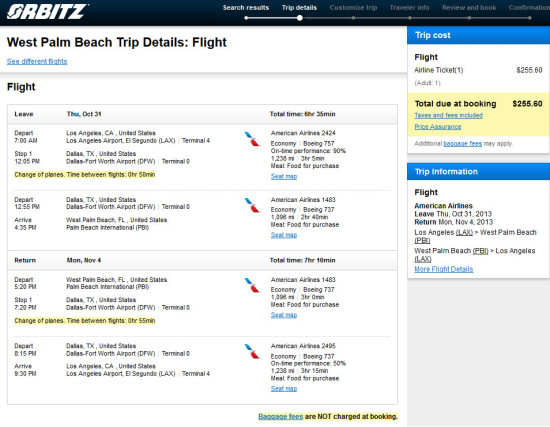Image resolution: width=550 pixels, height=427 pixels.
Task: View Seat map for return flight 1483
Action: click(x=284, y=315)
